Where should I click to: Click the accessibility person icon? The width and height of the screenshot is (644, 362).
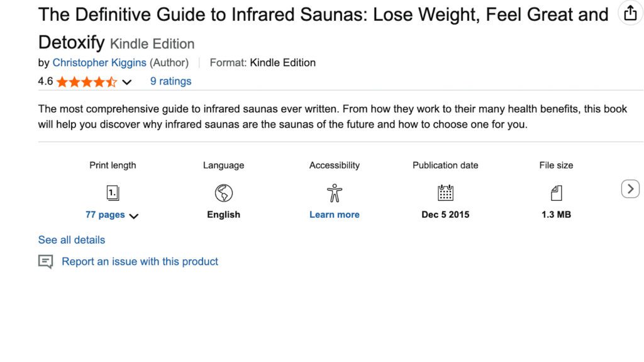coord(335,193)
